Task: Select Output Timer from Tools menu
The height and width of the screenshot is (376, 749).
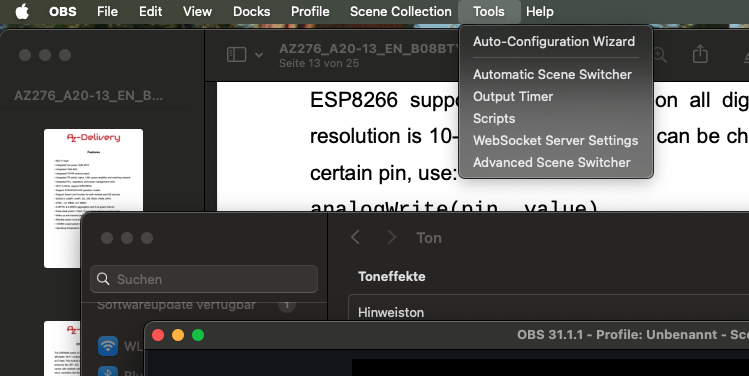Action: 513,97
